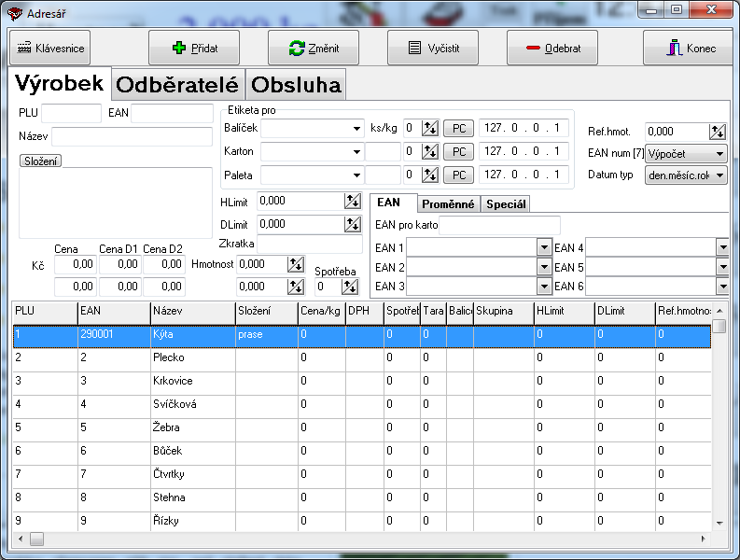The width and height of the screenshot is (740, 560).
Task: Click the Odebrat remove button
Action: coord(552,48)
